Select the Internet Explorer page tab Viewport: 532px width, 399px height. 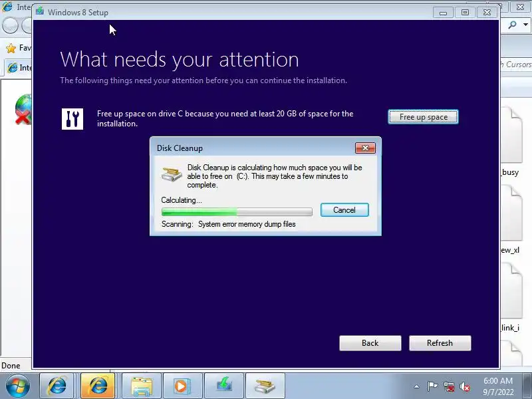coord(19,68)
